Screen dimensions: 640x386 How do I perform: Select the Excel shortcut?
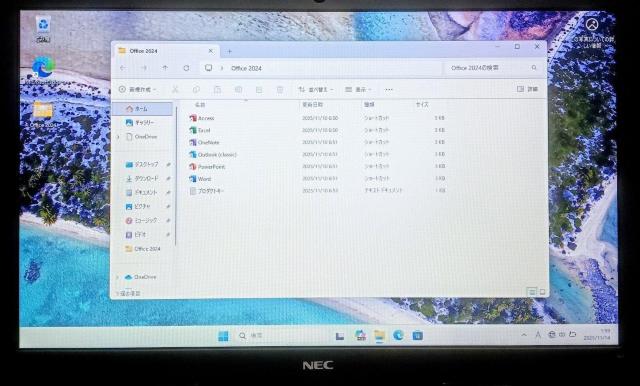200,130
